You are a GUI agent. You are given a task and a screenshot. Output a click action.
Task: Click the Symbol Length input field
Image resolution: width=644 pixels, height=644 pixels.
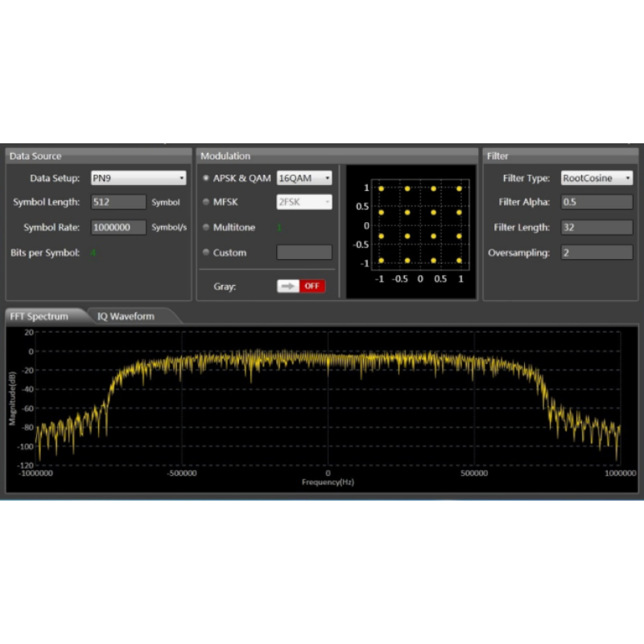point(118,202)
